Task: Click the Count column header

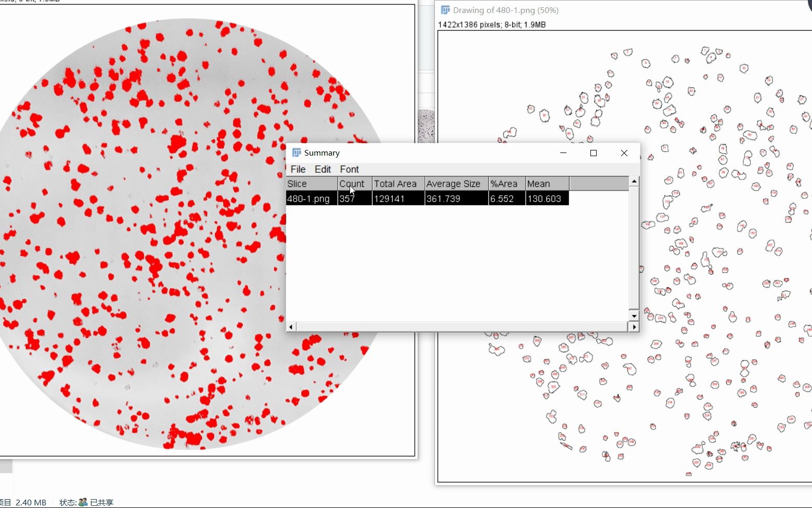Action: (x=355, y=184)
